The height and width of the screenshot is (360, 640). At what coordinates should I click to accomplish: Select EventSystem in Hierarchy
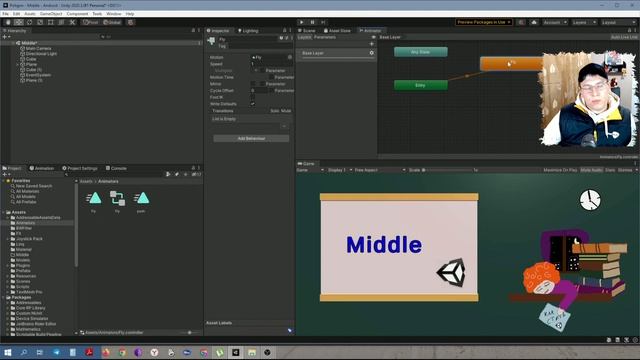point(38,75)
